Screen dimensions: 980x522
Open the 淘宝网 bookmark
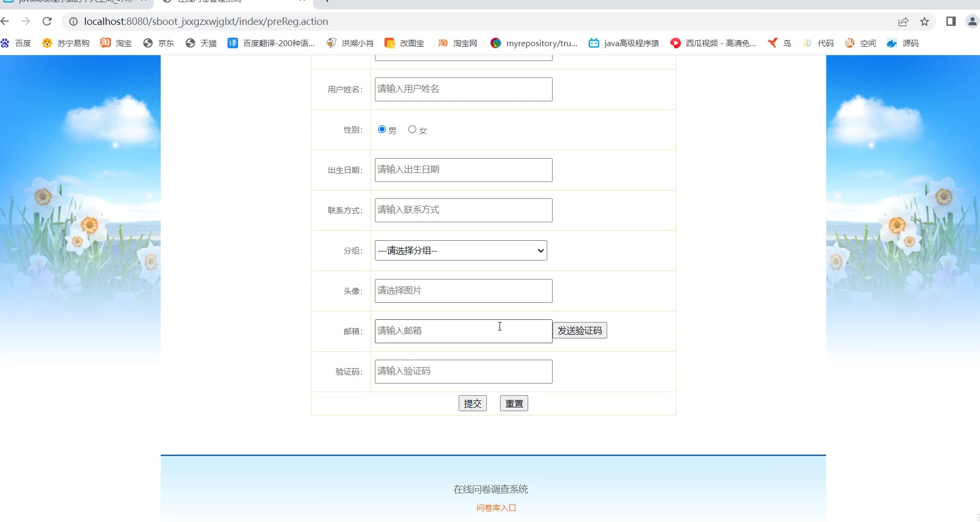point(457,43)
